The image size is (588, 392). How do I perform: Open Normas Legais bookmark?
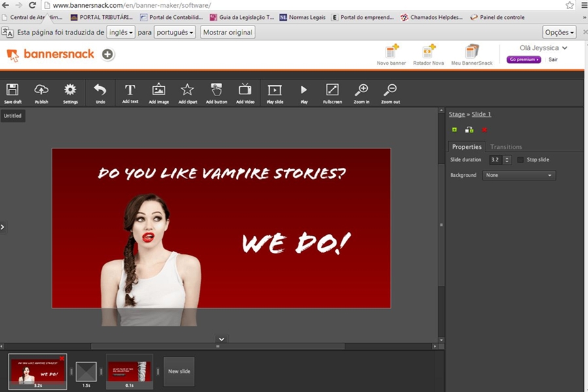coord(302,17)
